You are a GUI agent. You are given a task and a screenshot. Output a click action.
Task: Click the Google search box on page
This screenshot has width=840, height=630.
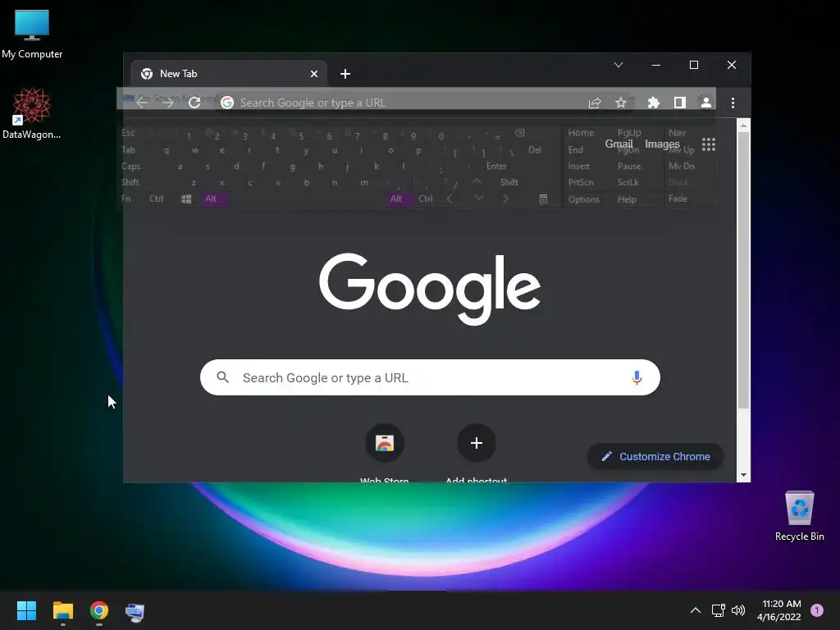pos(430,377)
